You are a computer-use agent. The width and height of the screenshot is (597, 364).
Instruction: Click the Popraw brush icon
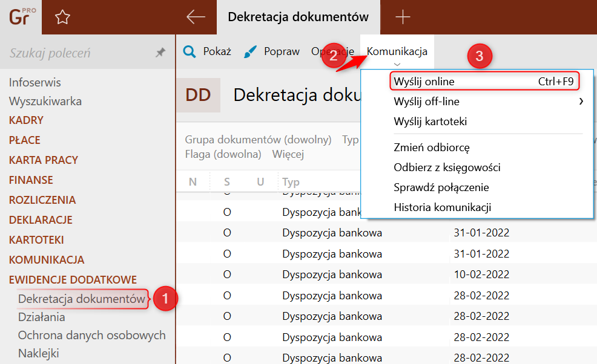(250, 52)
